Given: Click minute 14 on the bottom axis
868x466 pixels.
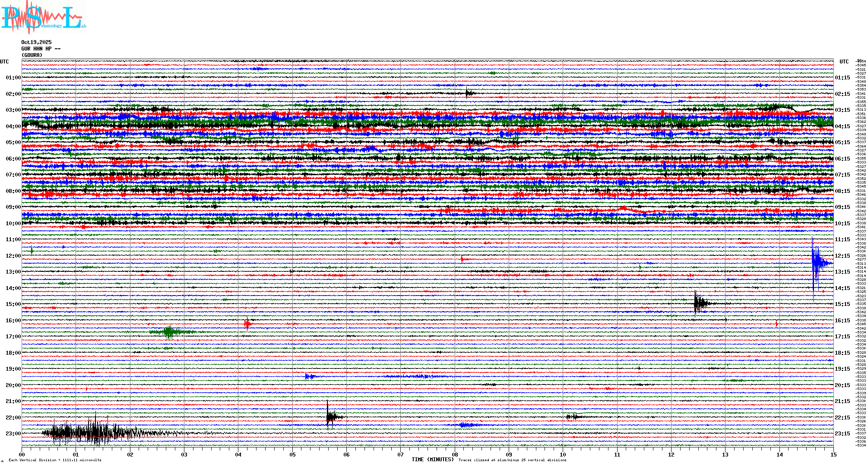Looking at the screenshot, I should 779,454.
